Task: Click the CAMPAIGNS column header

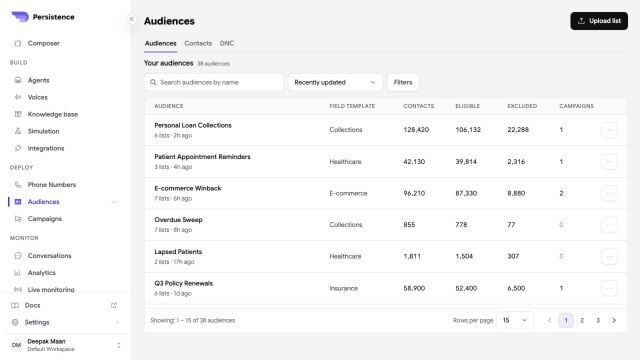Action: coord(576,106)
